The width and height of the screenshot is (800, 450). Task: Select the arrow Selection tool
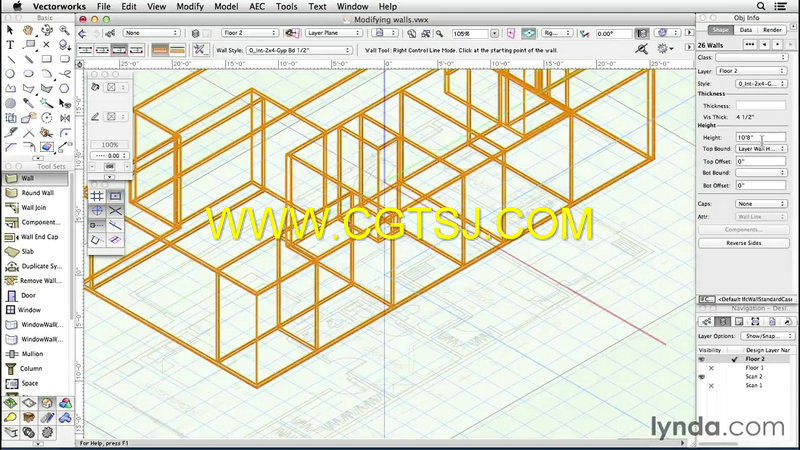pos(10,30)
